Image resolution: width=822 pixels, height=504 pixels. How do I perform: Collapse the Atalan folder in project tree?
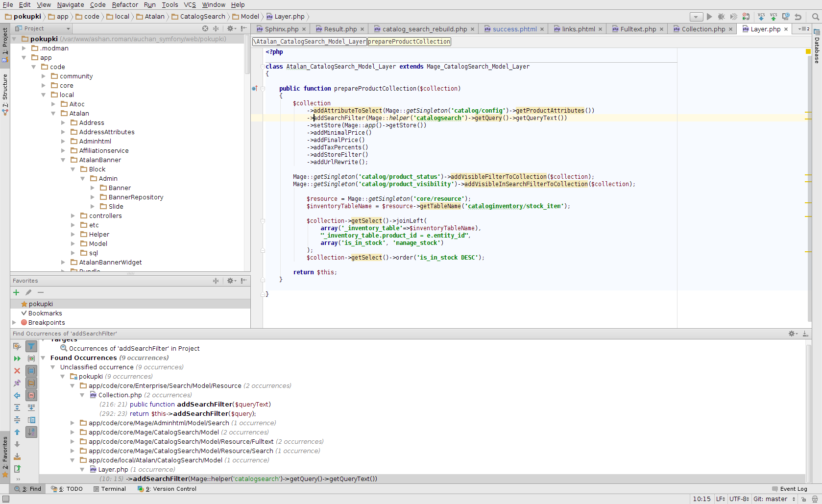53,114
